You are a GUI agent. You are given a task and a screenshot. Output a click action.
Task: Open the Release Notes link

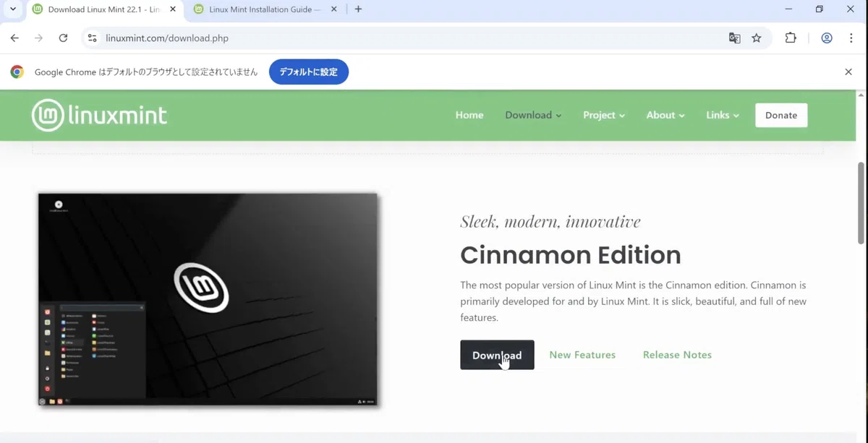click(677, 355)
